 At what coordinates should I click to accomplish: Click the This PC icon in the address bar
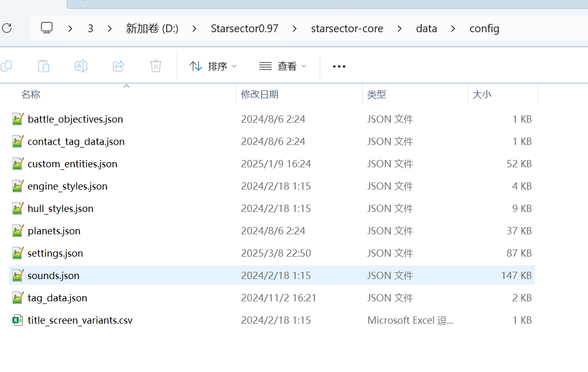tap(47, 28)
